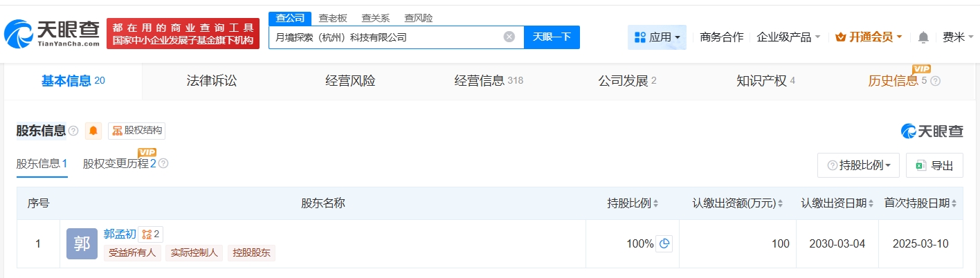Open the 费米 user menu
Image resolution: width=980 pixels, height=278 pixels.
pyautogui.click(x=958, y=37)
